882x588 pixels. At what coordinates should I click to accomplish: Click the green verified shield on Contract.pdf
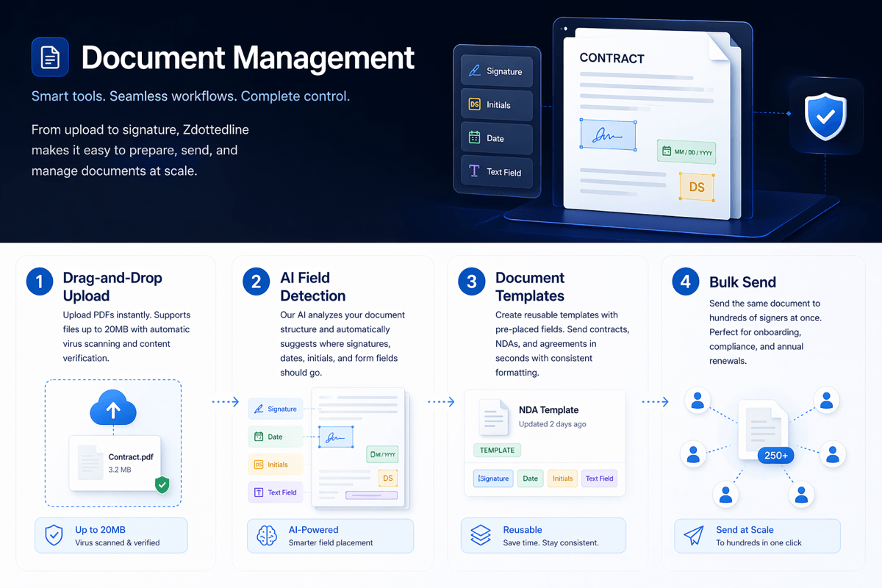162,484
